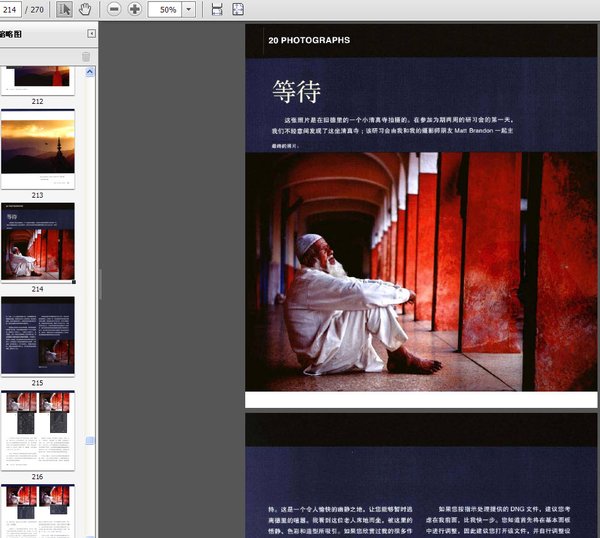
Task: Choose the fit width scrolling page icon
Action: pyautogui.click(x=217, y=9)
